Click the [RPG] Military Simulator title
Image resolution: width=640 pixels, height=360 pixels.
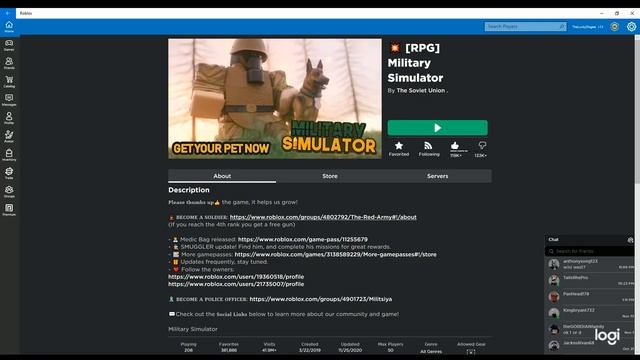tap(415, 63)
